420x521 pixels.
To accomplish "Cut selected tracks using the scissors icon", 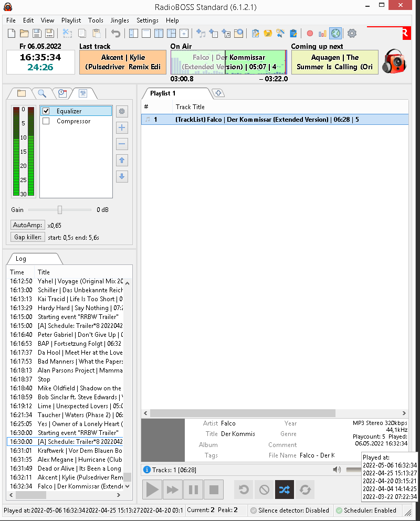I will pyautogui.click(x=67, y=33).
